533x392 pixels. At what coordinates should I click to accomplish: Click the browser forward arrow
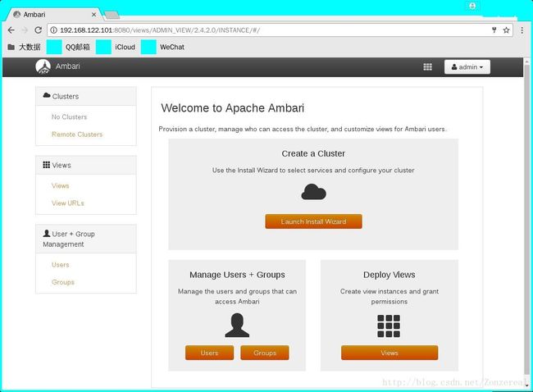point(25,30)
